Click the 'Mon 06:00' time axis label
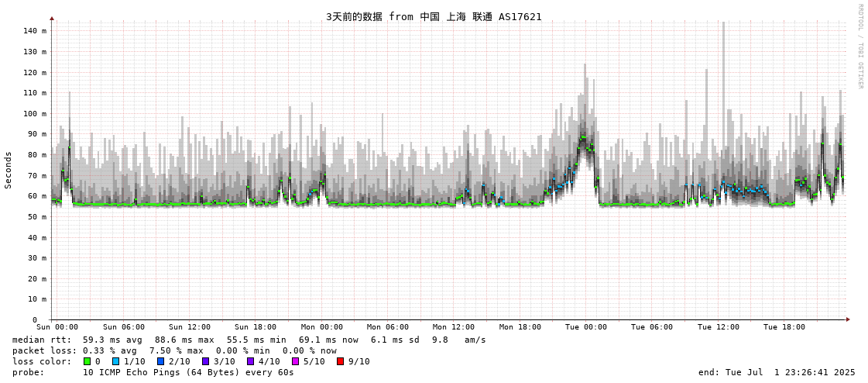868x383 pixels. pyautogui.click(x=388, y=327)
